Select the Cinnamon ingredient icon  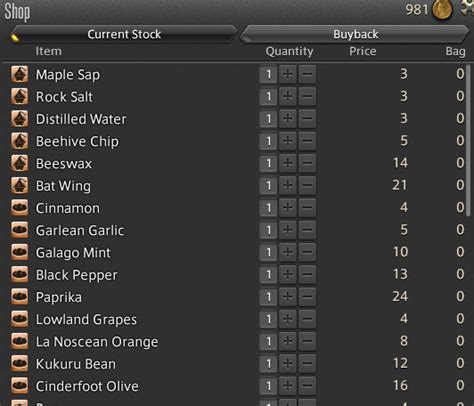click(x=19, y=208)
